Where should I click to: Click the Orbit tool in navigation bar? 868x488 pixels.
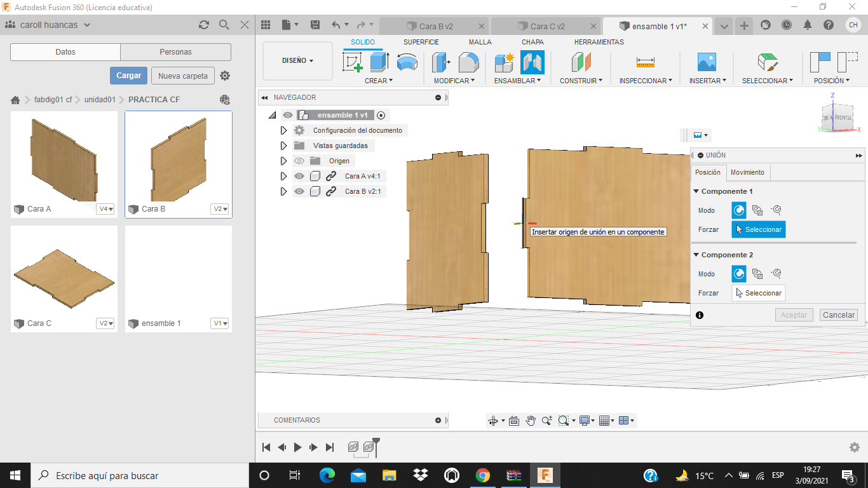(x=492, y=421)
